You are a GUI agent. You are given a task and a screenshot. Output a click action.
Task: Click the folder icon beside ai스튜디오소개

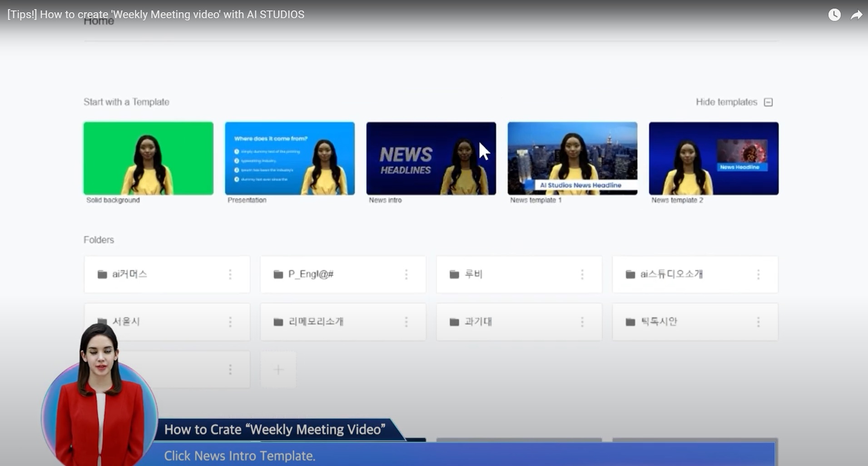[630, 274]
